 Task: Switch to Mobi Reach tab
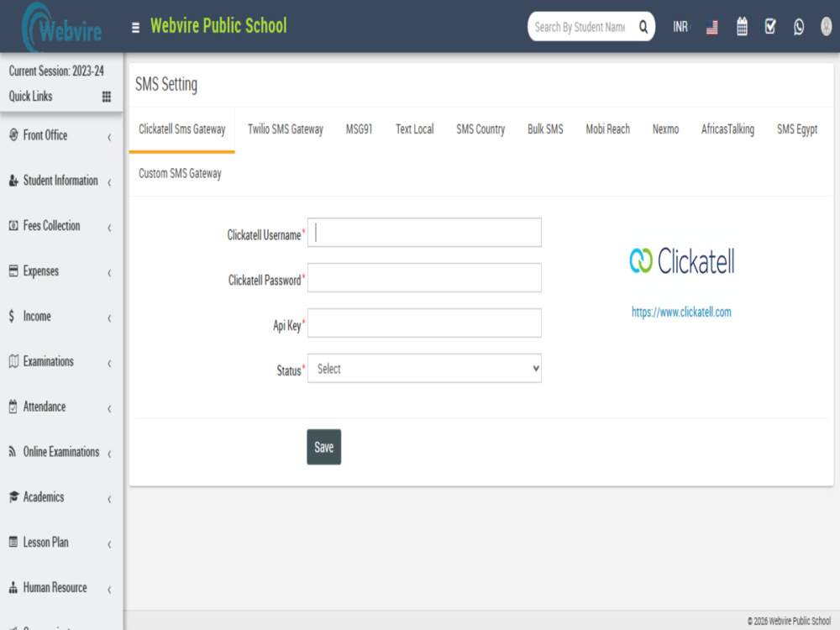click(608, 129)
